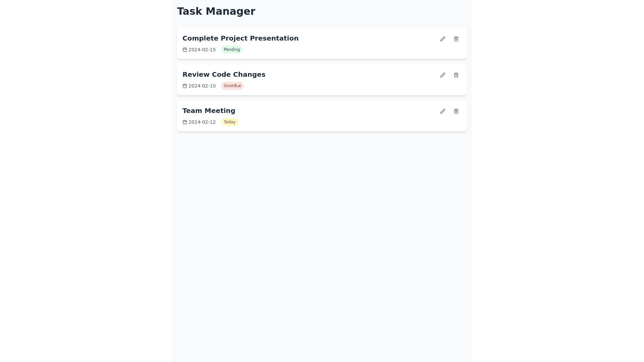Screen dimensions: 644x362
Task: Click calendar icon beside 2024-02-15
Action: pos(185,50)
